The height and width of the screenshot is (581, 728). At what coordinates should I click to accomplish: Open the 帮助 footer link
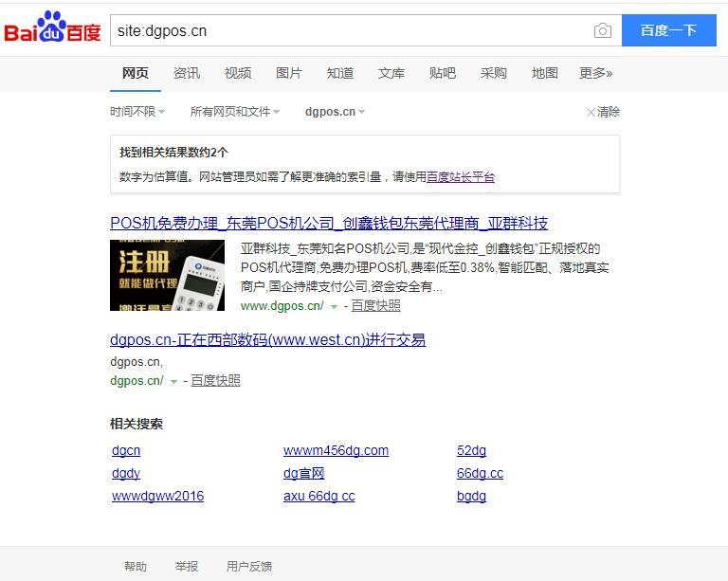(136, 567)
